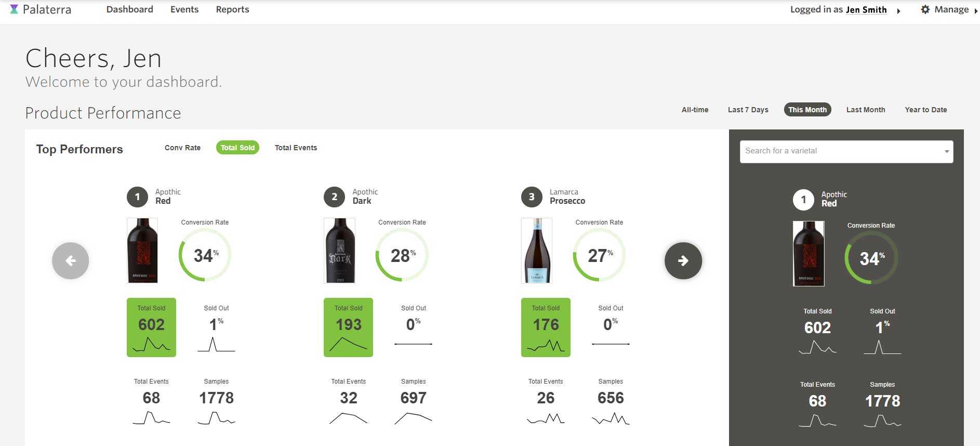
Task: Select the Conv Rate sort toggle
Action: coord(182,148)
